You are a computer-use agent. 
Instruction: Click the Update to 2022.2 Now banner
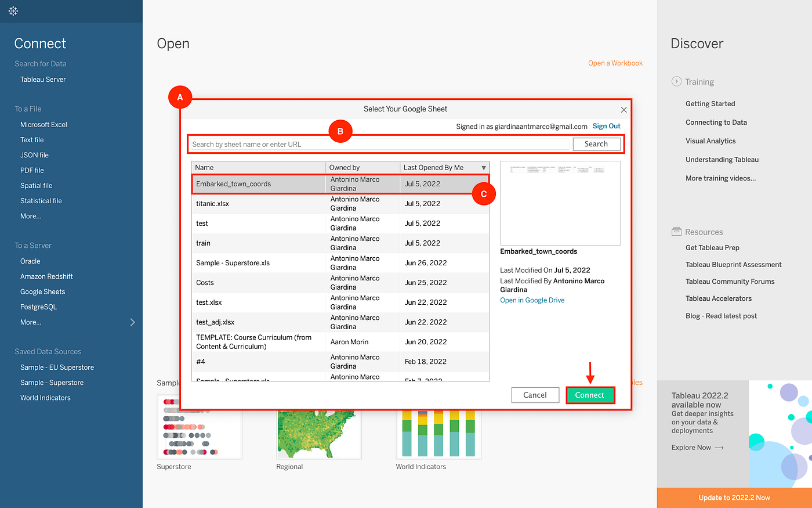(734, 498)
